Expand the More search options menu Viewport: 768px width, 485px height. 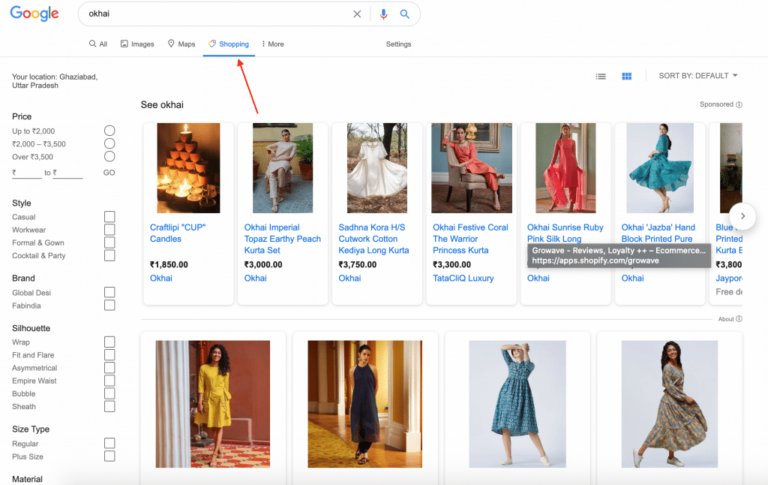click(x=273, y=44)
